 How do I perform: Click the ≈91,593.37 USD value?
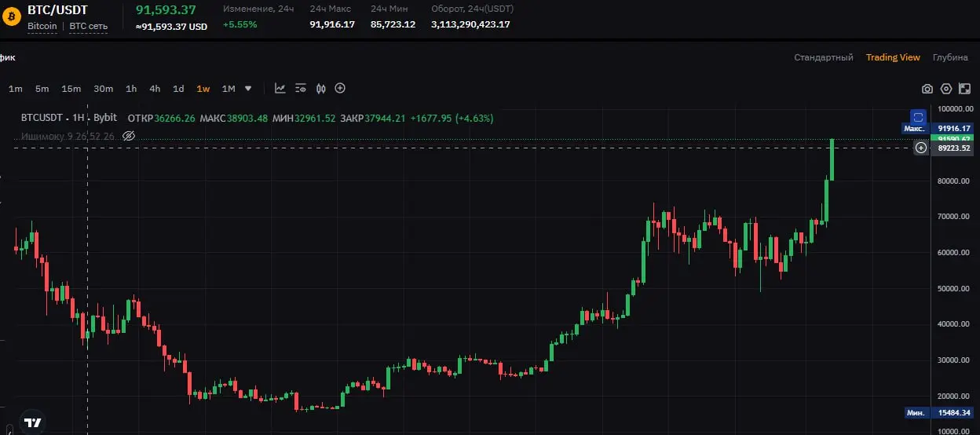tap(172, 26)
